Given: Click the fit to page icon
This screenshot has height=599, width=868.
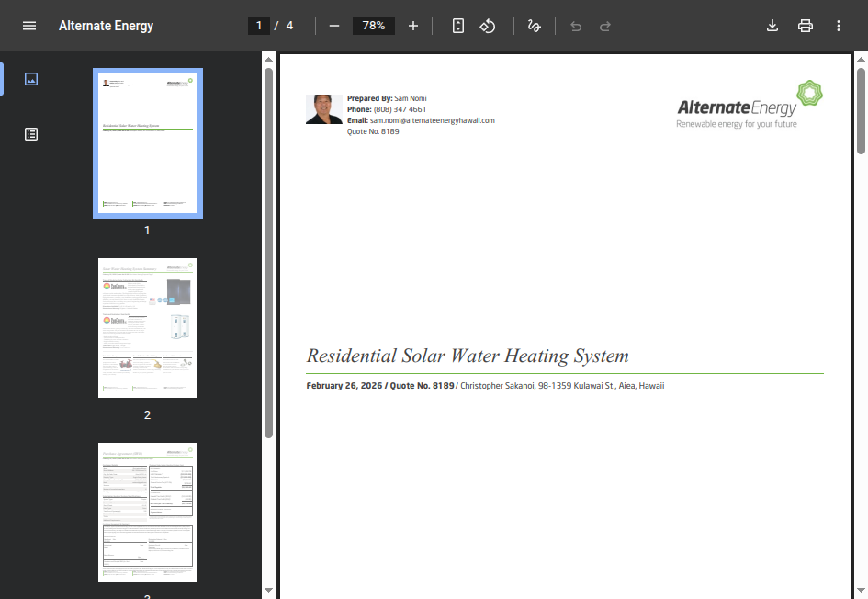Looking at the screenshot, I should tap(458, 26).
